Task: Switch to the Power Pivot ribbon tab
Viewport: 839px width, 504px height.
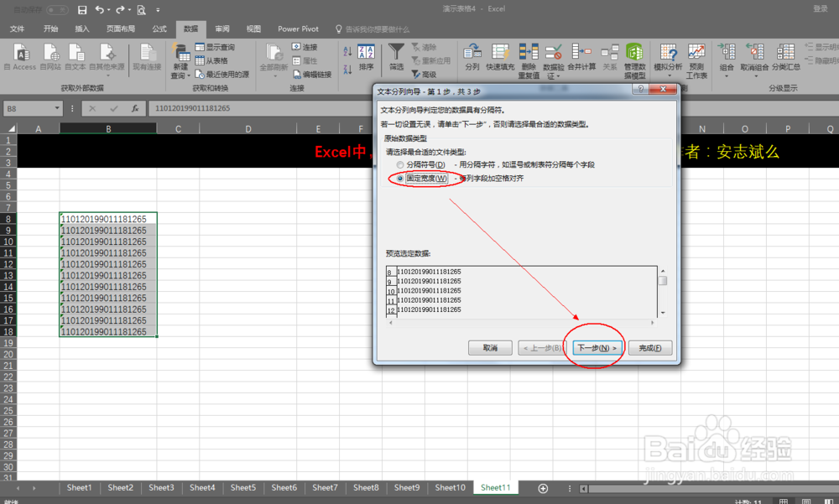Action: (298, 29)
